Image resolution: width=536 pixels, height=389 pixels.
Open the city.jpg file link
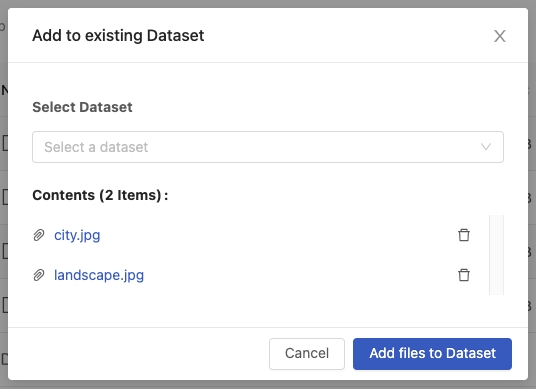[x=77, y=235]
